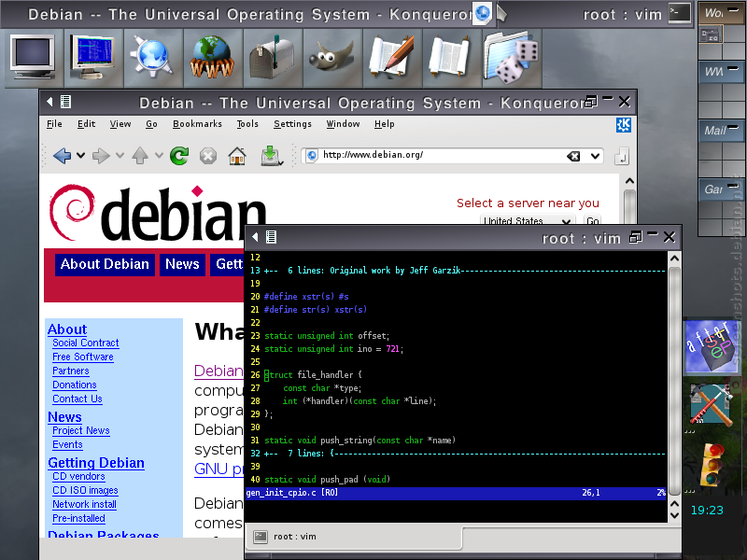Viewport: 747px width, 560px height.
Task: Open the Network install link
Action: pos(84,504)
